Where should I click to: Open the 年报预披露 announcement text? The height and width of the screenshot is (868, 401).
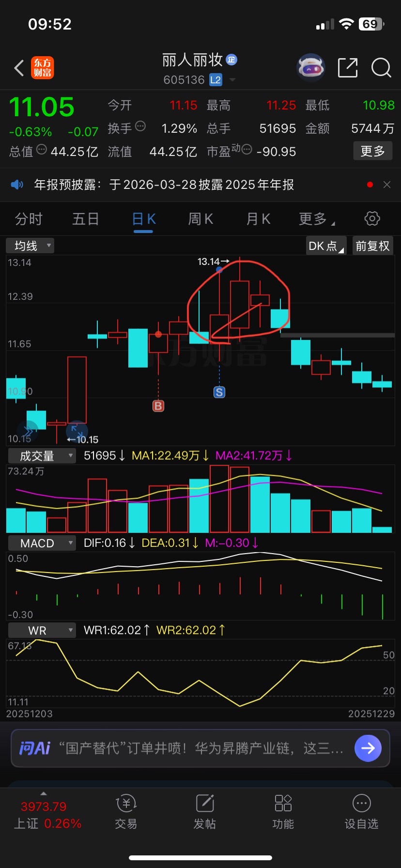point(164,185)
